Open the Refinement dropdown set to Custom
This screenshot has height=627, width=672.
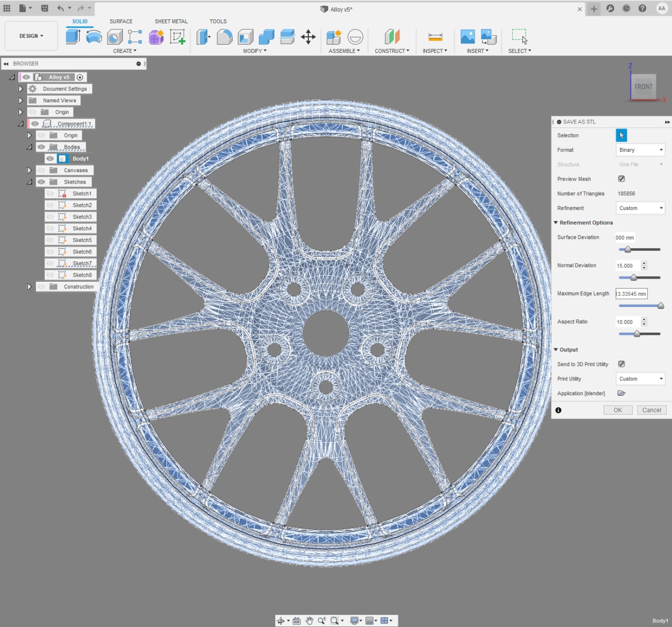coord(640,208)
